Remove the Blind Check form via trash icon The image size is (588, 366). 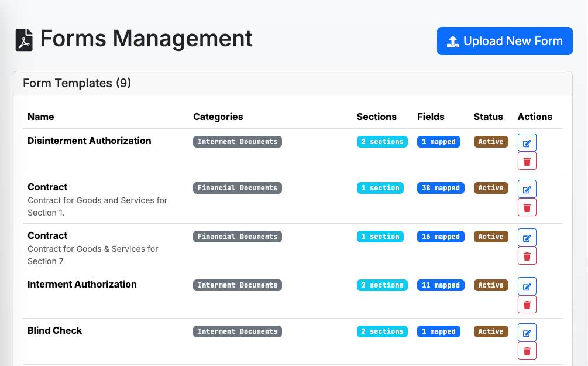(x=527, y=350)
